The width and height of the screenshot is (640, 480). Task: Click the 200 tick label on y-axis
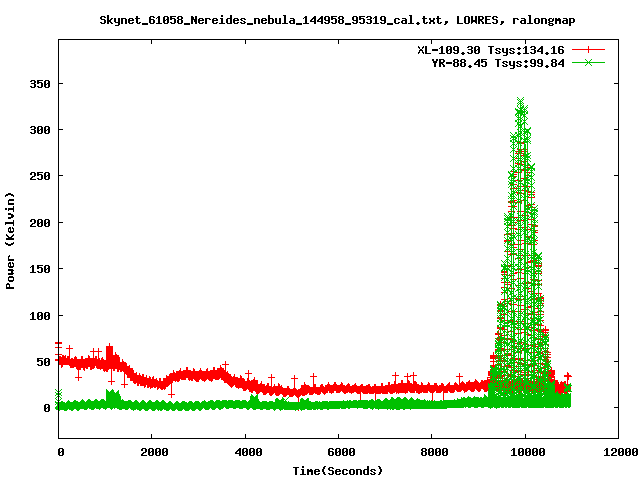point(38,223)
